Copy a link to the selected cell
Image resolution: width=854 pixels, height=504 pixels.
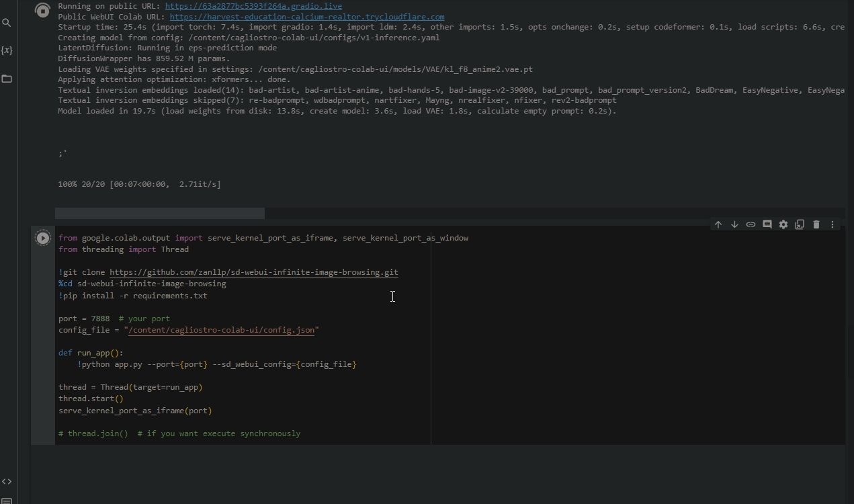tap(751, 224)
